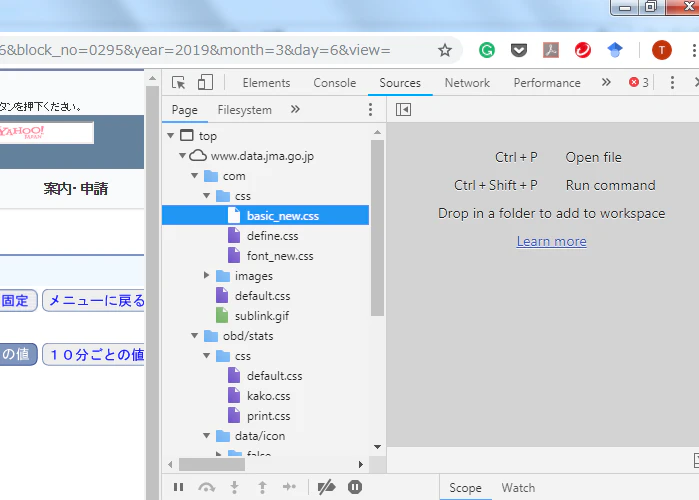Click the PDF extension icon
699x500 pixels.
pos(551,50)
